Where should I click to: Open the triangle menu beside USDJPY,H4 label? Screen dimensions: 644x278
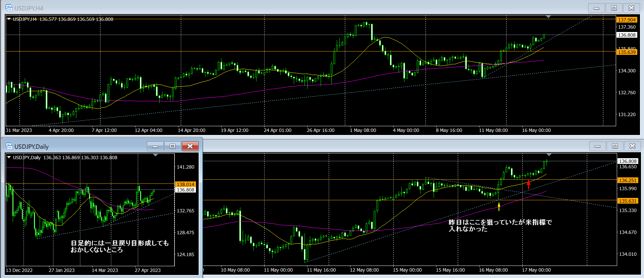[9, 19]
